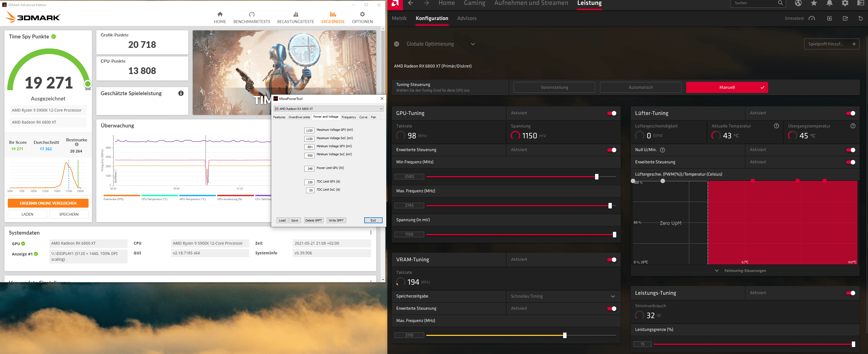Click Speichern button in 3DMark
This screenshot has height=354, width=868.
pyautogui.click(x=69, y=214)
